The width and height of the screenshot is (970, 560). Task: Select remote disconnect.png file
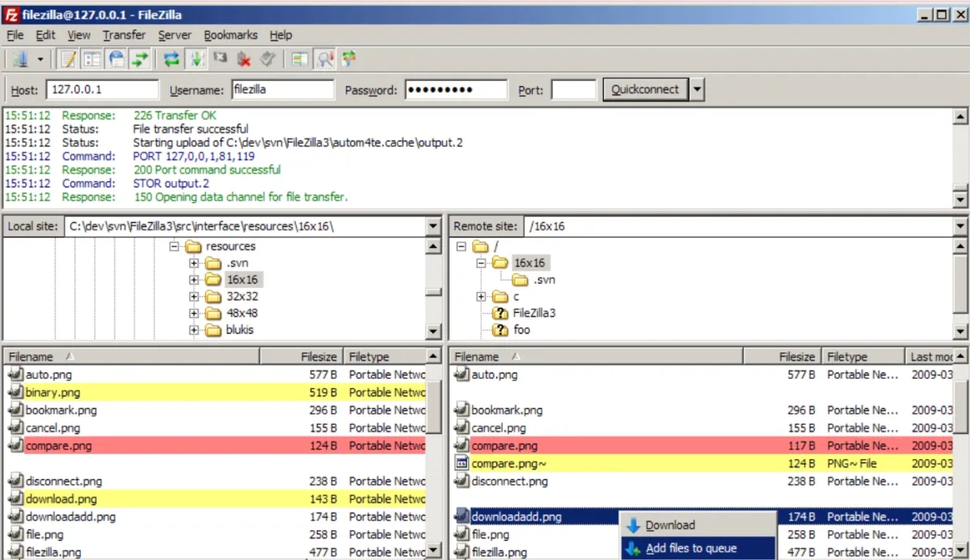point(702,482)
